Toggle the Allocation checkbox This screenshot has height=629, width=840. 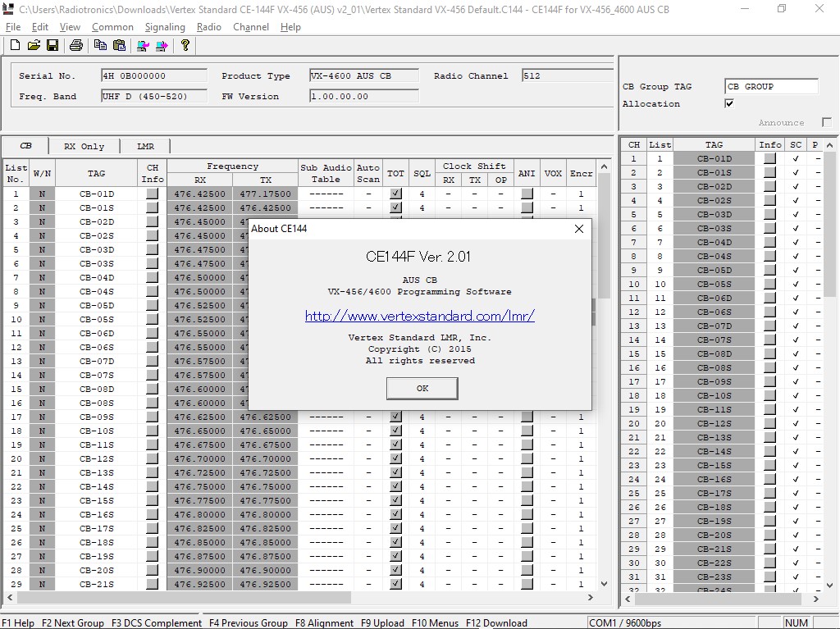pyautogui.click(x=729, y=103)
